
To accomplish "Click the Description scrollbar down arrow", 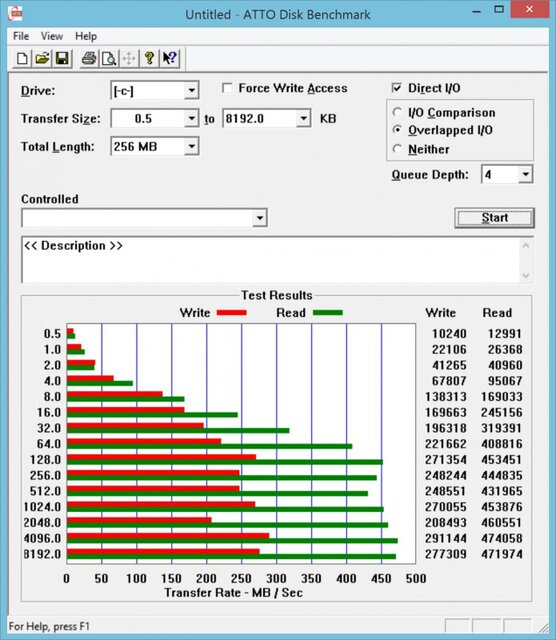I will (x=526, y=276).
